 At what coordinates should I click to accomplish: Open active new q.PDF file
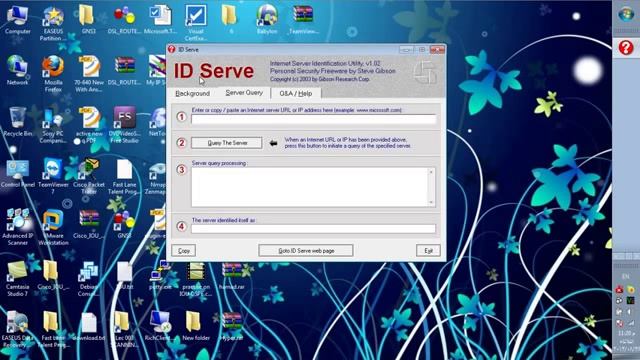(x=89, y=125)
